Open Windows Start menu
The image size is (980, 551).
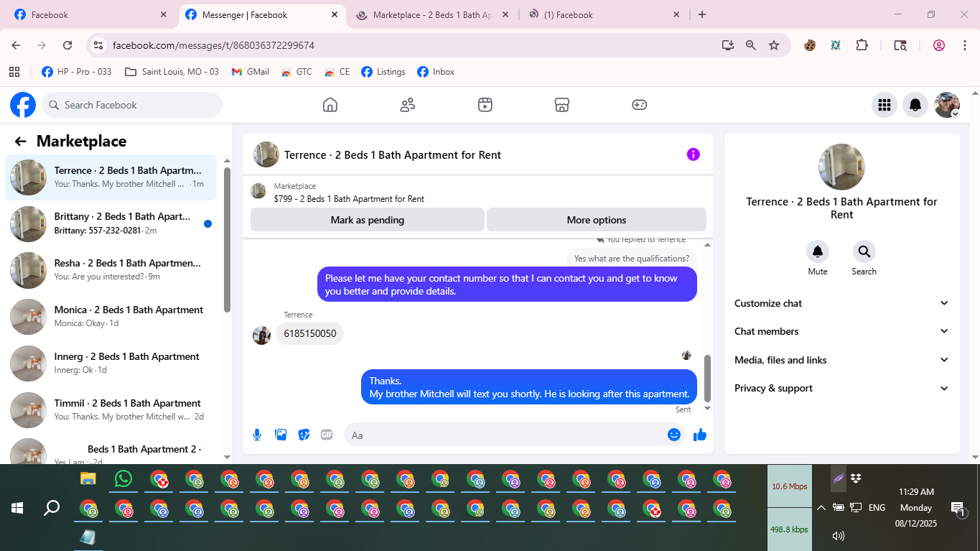pyautogui.click(x=17, y=508)
